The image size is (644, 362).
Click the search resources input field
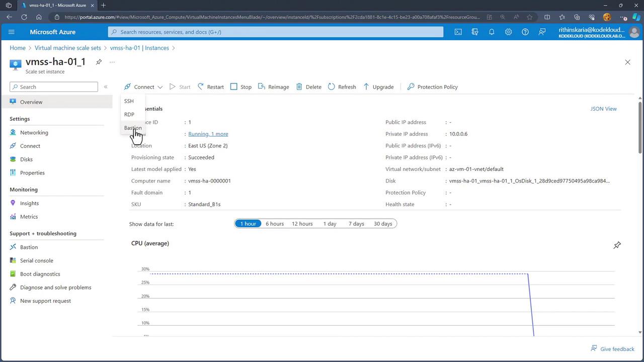pyautogui.click(x=276, y=32)
